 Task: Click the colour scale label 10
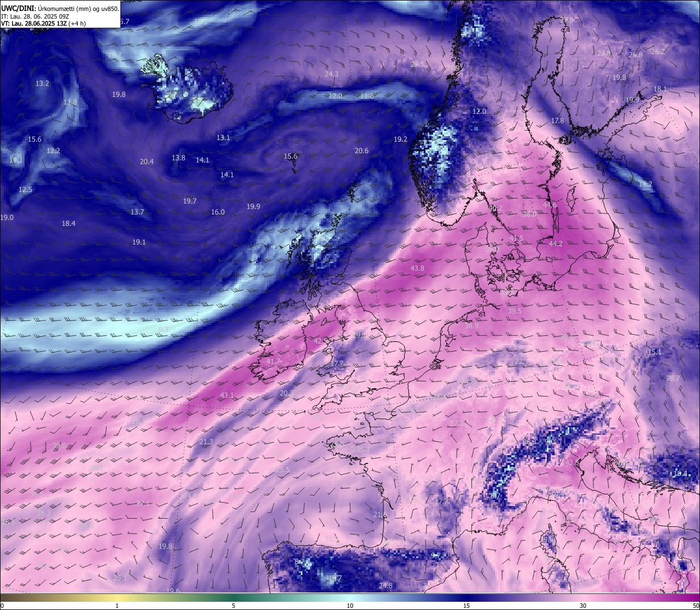350,606
